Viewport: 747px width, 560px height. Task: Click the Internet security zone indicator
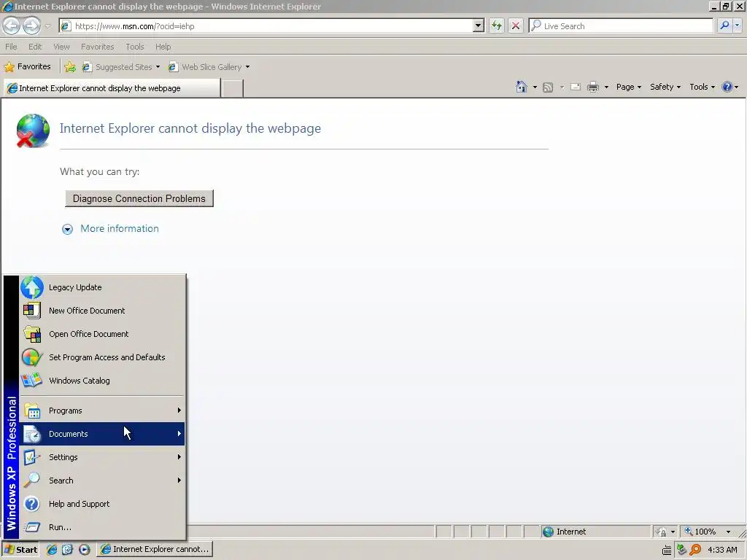click(595, 532)
